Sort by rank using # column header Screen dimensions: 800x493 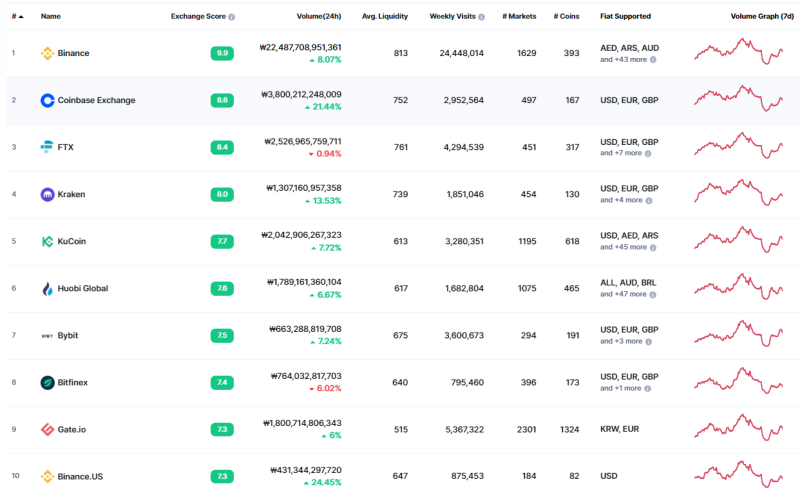click(x=17, y=16)
